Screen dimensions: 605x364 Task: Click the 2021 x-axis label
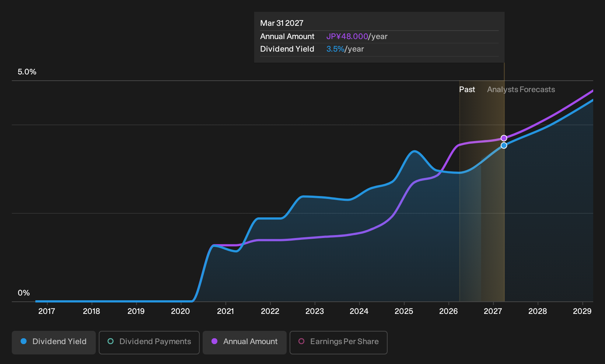[x=225, y=311]
